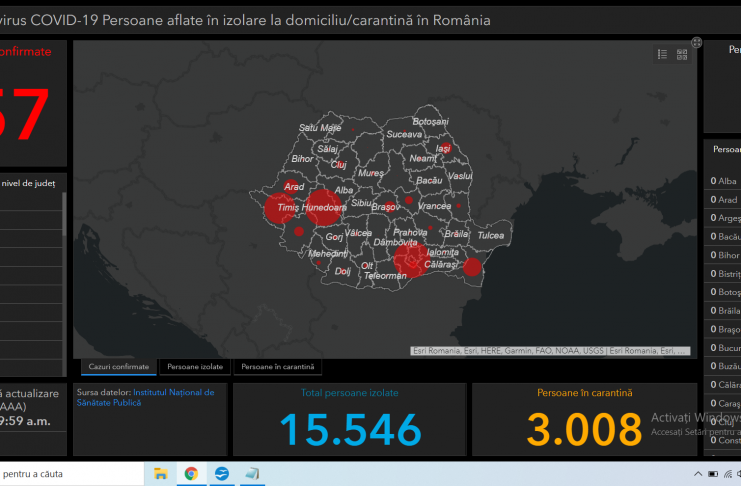Viewport: 741px width, 486px height.
Task: Expand map to full screen
Action: [697, 43]
